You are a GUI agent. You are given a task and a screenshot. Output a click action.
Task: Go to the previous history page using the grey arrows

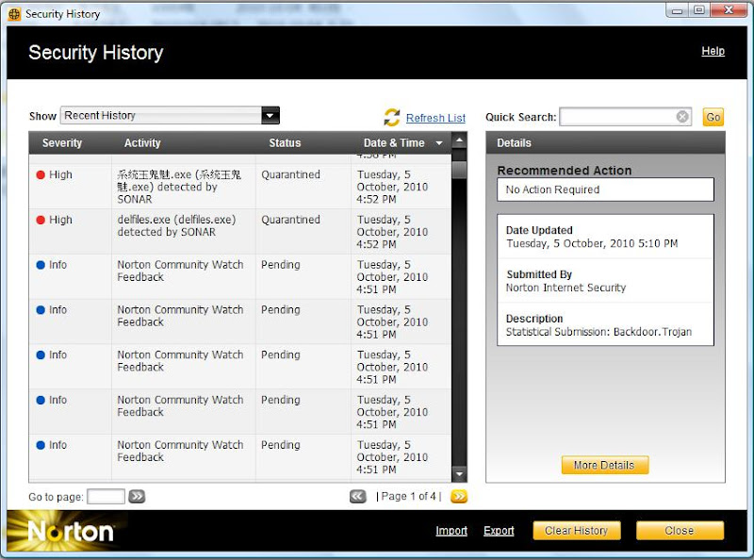point(357,496)
